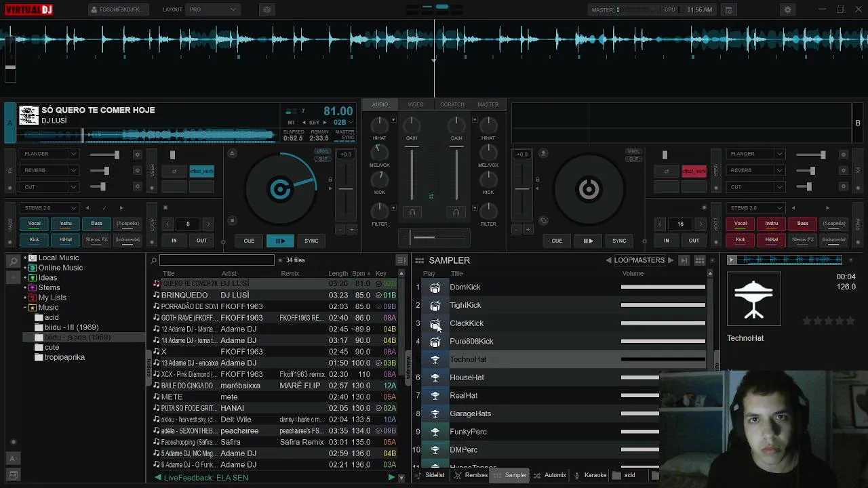Trigger the TechnoHat sample icon

[435, 360]
